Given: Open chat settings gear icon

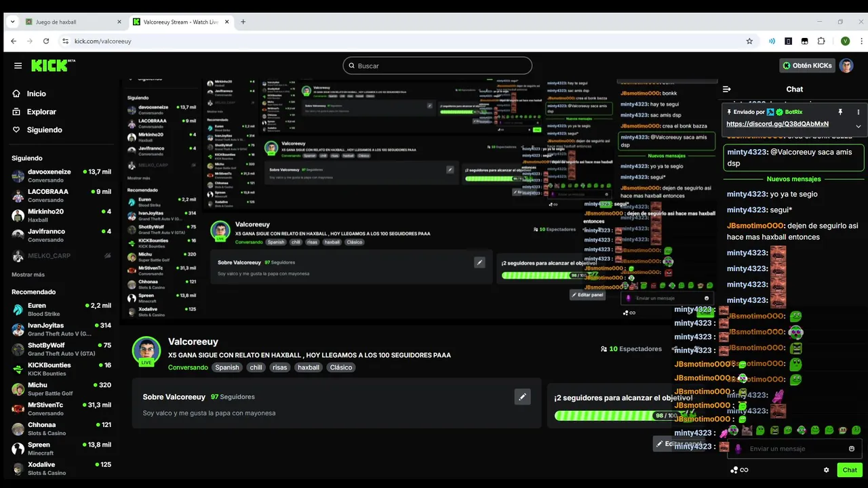Looking at the screenshot, I should click(x=826, y=470).
